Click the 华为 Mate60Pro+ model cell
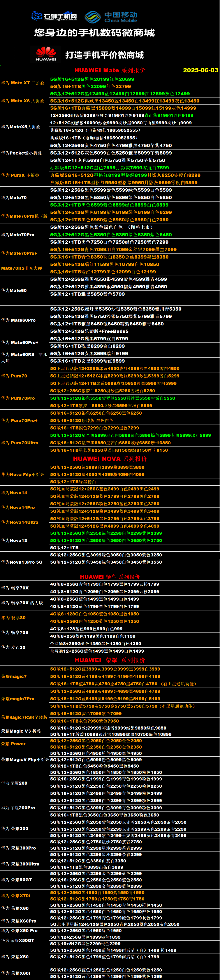 pos(25,342)
